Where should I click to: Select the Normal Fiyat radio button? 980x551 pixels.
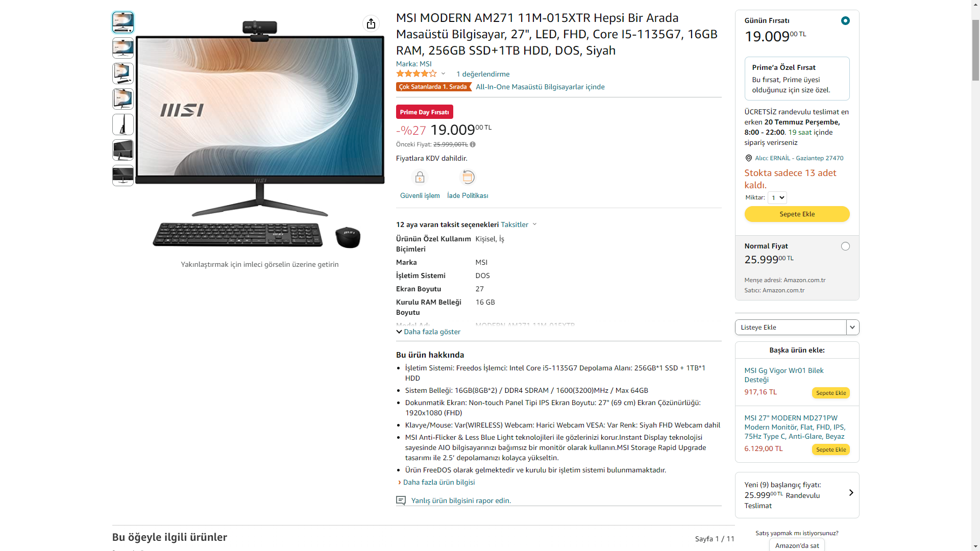point(845,246)
